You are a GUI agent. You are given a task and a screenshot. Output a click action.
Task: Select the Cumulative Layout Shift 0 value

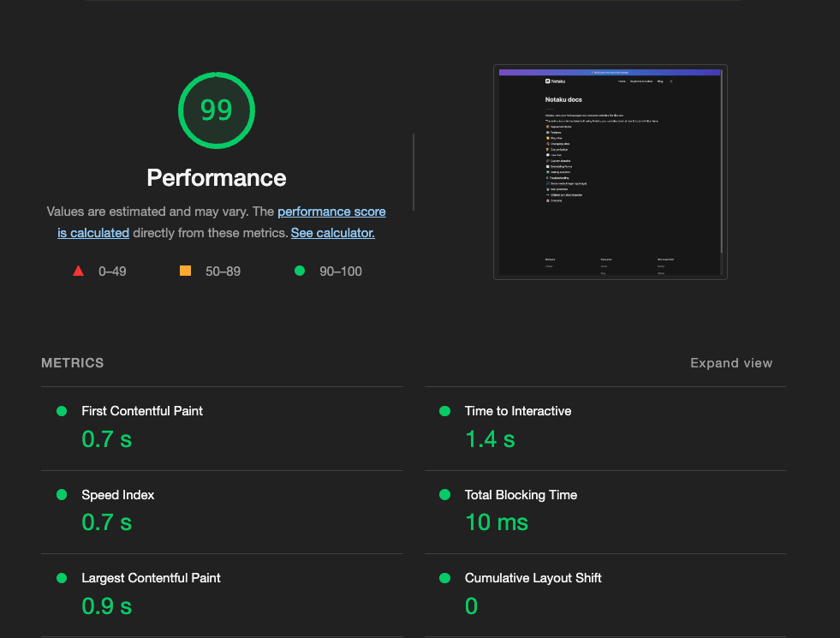(471, 605)
